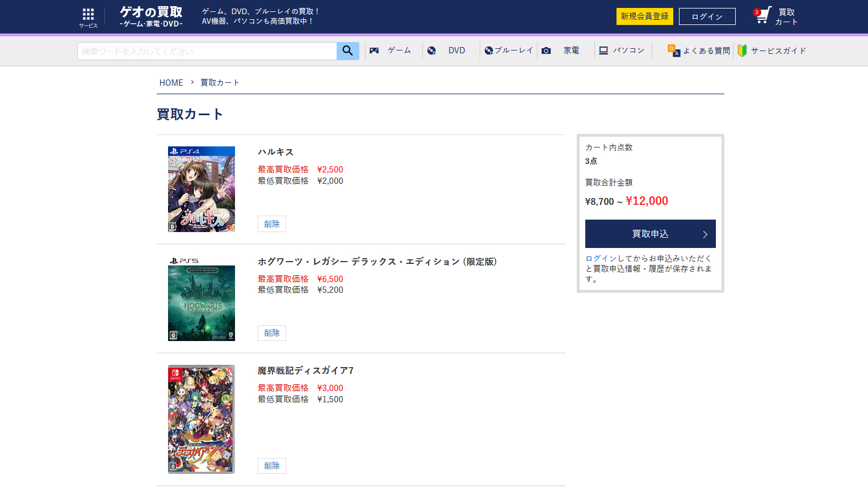868x488 pixels.
Task: Click the 買取カート breadcrumb text
Action: (220, 83)
